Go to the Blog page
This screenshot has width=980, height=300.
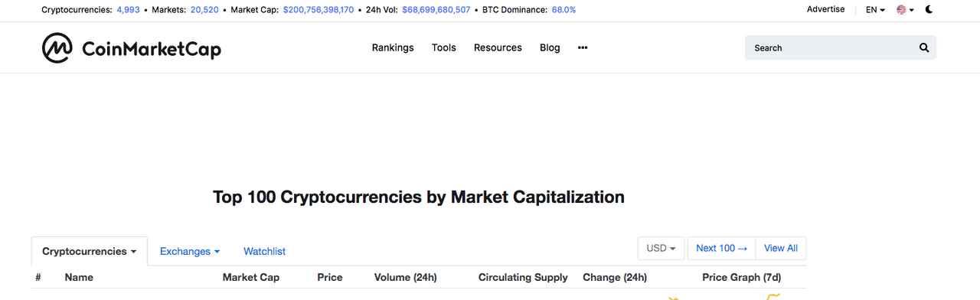(550, 47)
